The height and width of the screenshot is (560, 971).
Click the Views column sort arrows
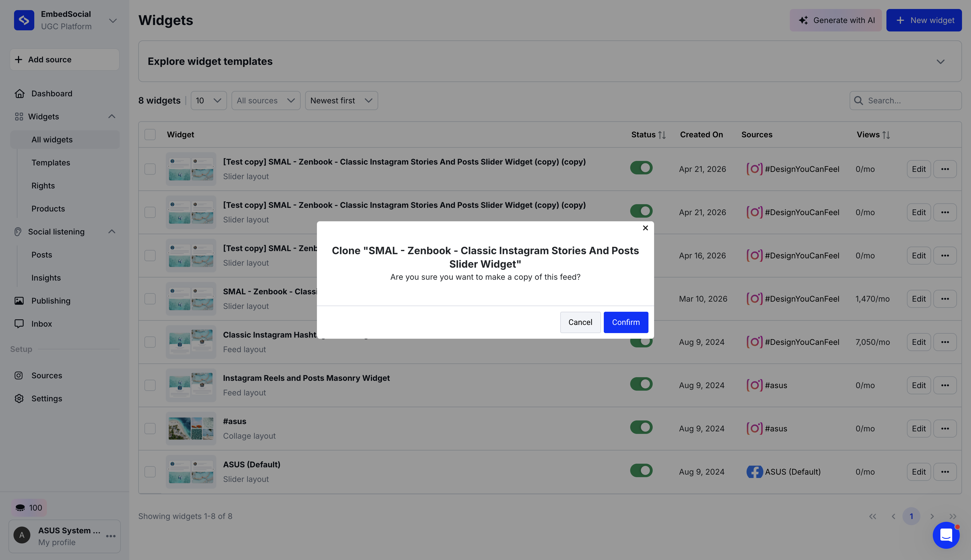(x=886, y=135)
